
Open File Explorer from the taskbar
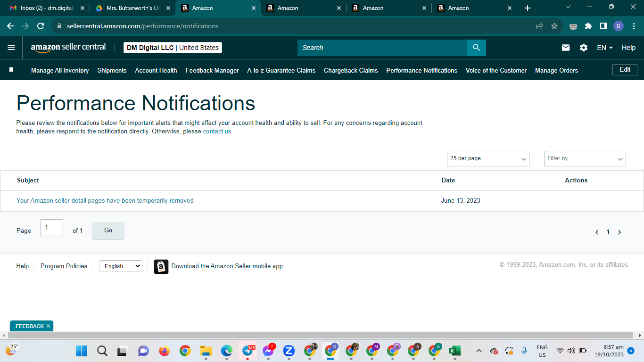point(206,351)
